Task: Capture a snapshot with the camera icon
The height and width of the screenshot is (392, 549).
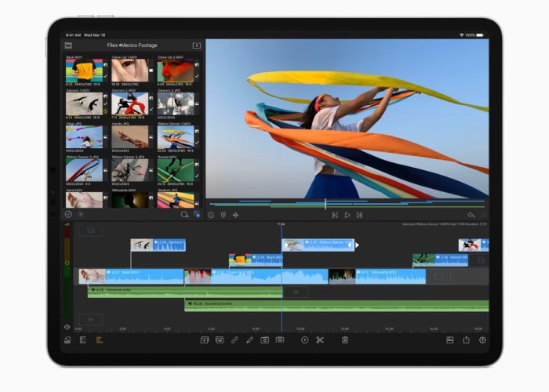Action: (x=265, y=339)
